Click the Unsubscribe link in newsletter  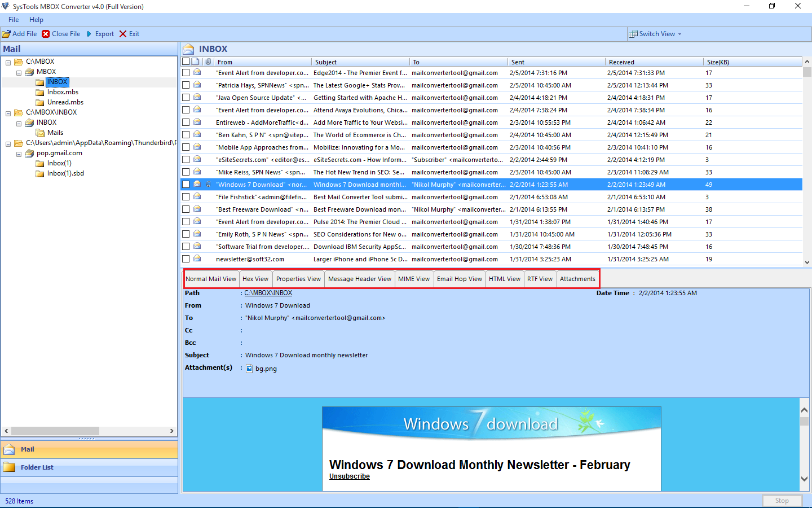[x=350, y=476]
